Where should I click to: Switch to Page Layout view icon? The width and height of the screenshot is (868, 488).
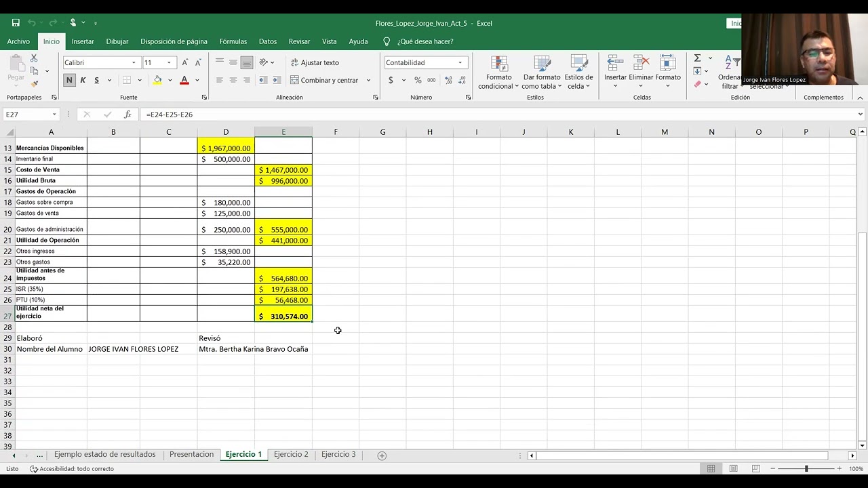(733, 469)
